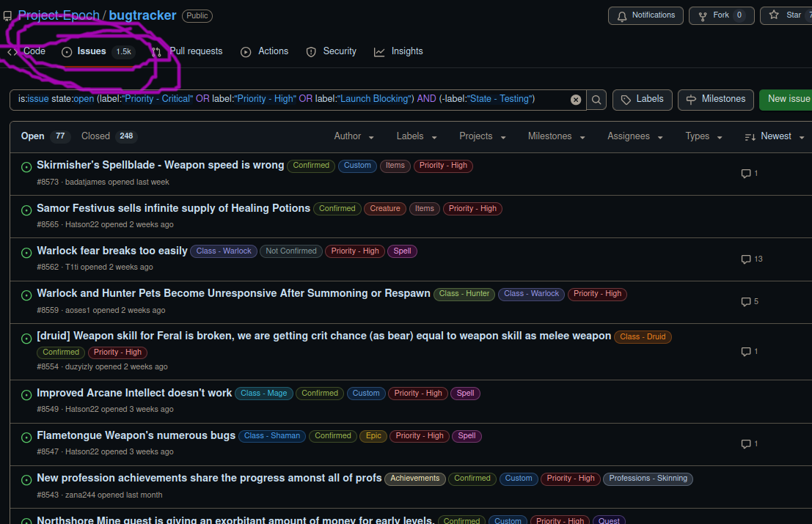The height and width of the screenshot is (524, 812).
Task: Open the Insights tab
Action: click(399, 51)
